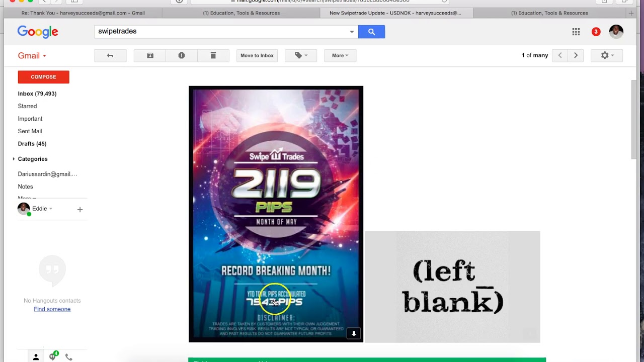Go back to search results arrow

pos(110,55)
